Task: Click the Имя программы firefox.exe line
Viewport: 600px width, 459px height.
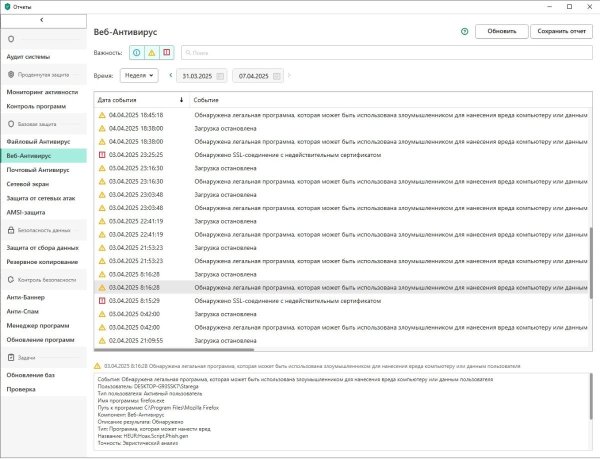Action: click(131, 400)
